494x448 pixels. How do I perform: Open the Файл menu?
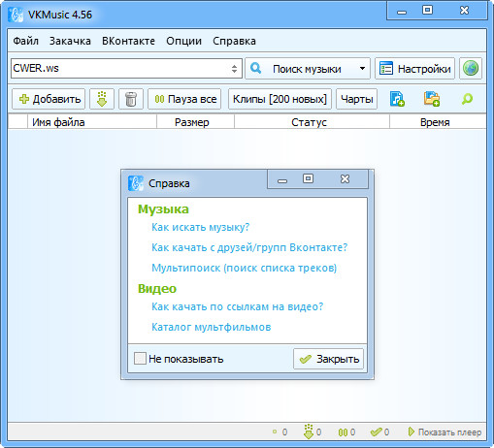pyautogui.click(x=25, y=41)
